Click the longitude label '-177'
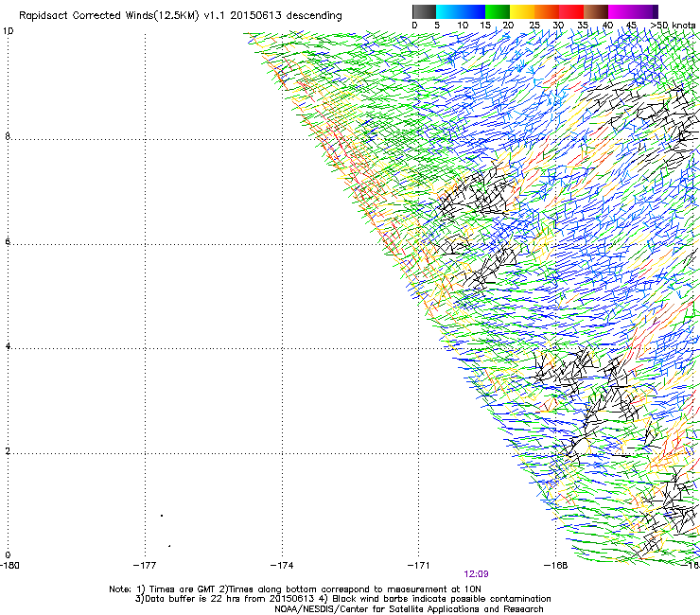The width and height of the screenshot is (700, 615). pyautogui.click(x=145, y=566)
